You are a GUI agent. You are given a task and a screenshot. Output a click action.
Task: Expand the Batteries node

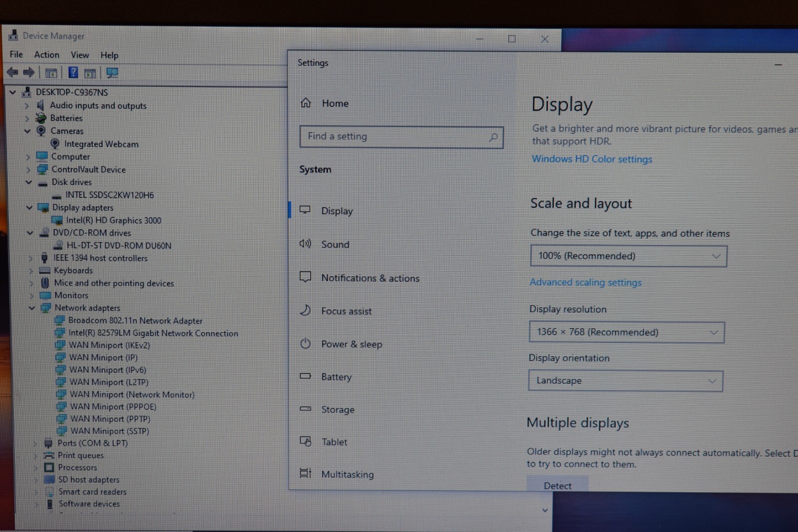click(x=27, y=118)
